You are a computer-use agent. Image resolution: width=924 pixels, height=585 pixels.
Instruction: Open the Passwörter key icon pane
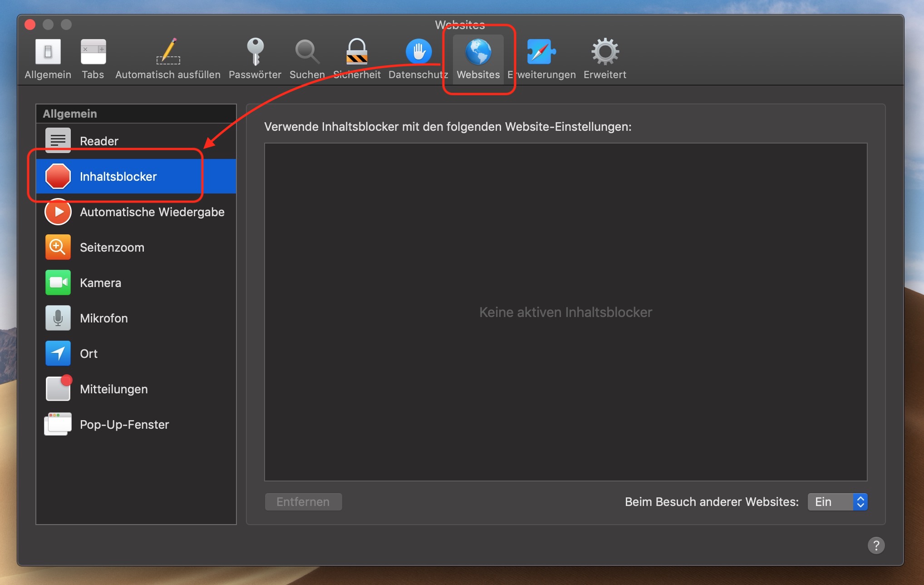[x=255, y=59]
